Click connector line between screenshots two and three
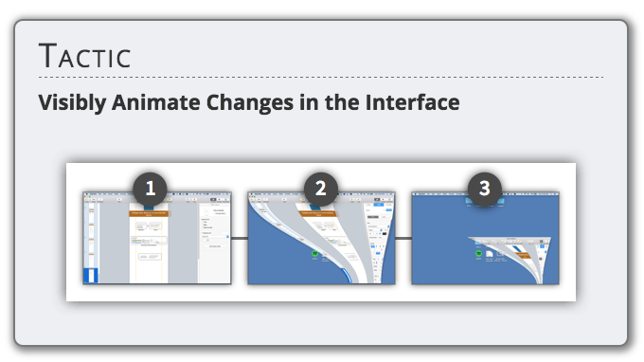 click(x=403, y=238)
